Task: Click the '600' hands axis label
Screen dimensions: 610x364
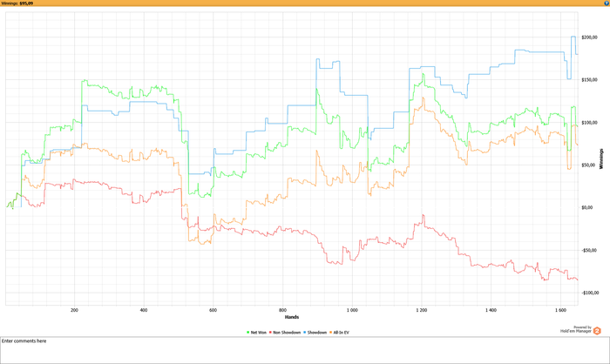Action: 213,310
